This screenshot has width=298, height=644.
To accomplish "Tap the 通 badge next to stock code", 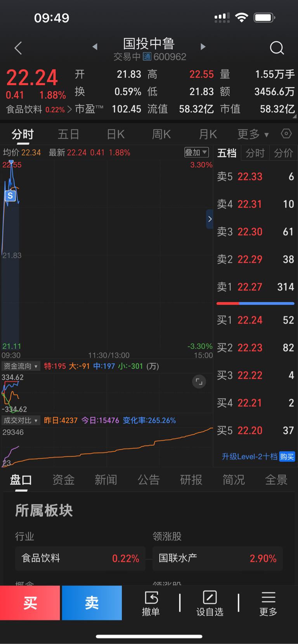I will click(x=147, y=57).
